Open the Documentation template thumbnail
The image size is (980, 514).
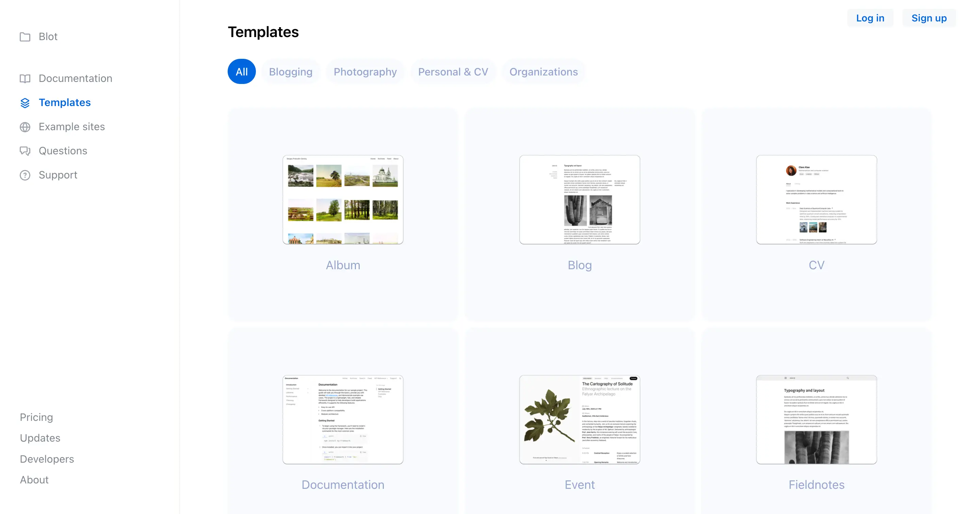(343, 419)
